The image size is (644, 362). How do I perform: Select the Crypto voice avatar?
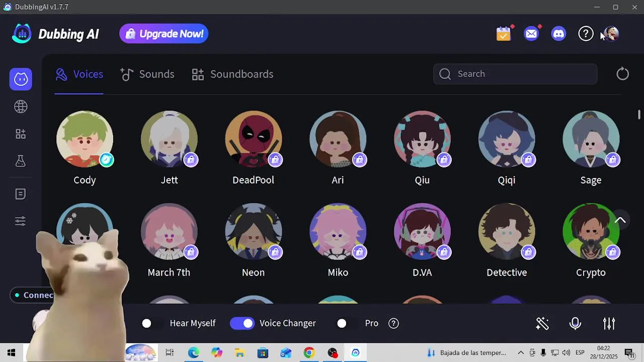tap(591, 231)
